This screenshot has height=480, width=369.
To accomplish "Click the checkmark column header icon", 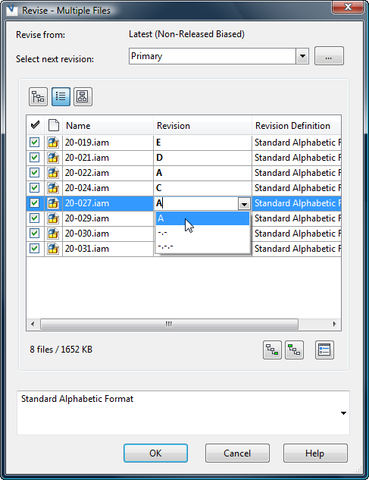I will (x=35, y=125).
